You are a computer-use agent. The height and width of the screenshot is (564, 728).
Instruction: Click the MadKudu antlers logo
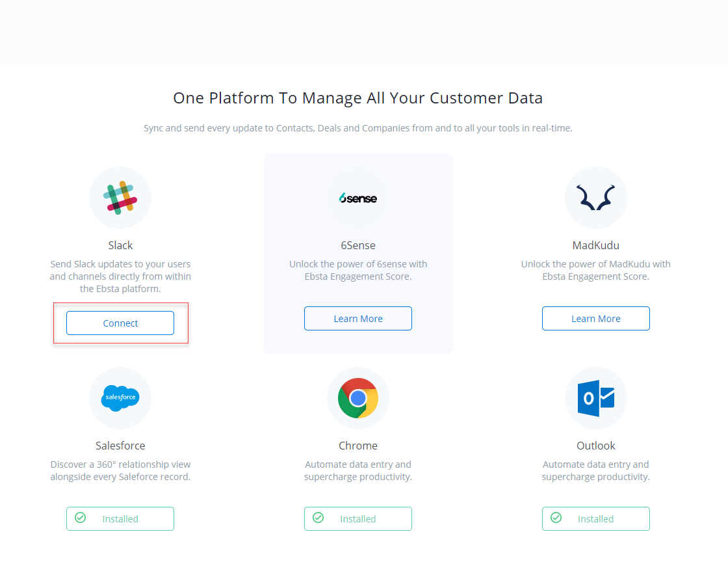(x=596, y=198)
